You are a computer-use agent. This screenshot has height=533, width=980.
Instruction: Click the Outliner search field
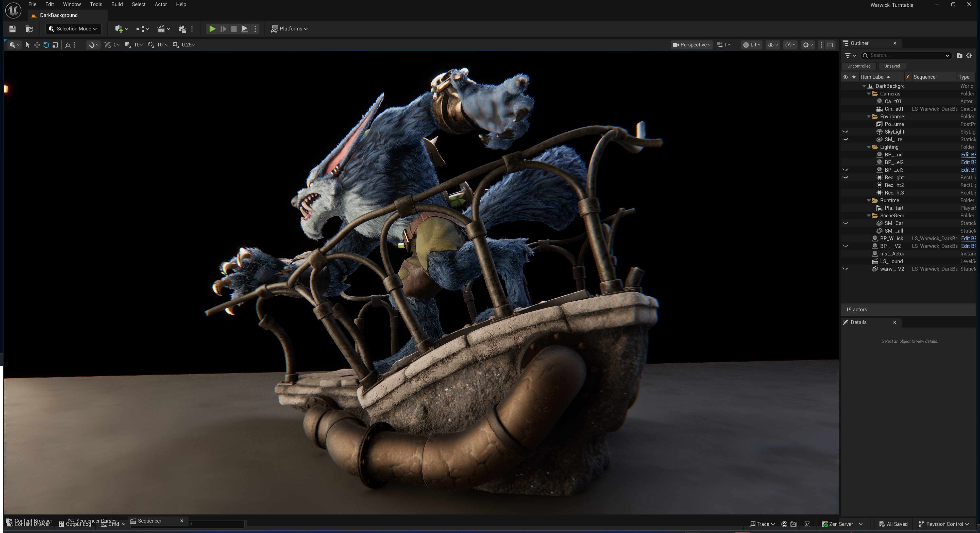coord(905,55)
